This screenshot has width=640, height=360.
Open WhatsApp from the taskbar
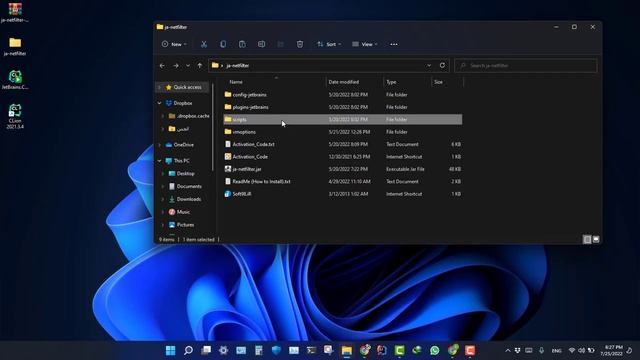[435, 350]
